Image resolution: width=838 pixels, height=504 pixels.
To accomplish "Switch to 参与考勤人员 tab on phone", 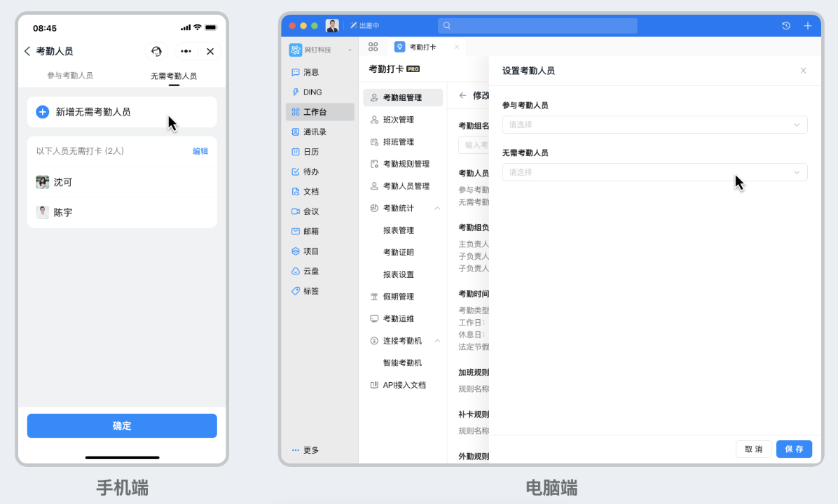I will pos(70,76).
